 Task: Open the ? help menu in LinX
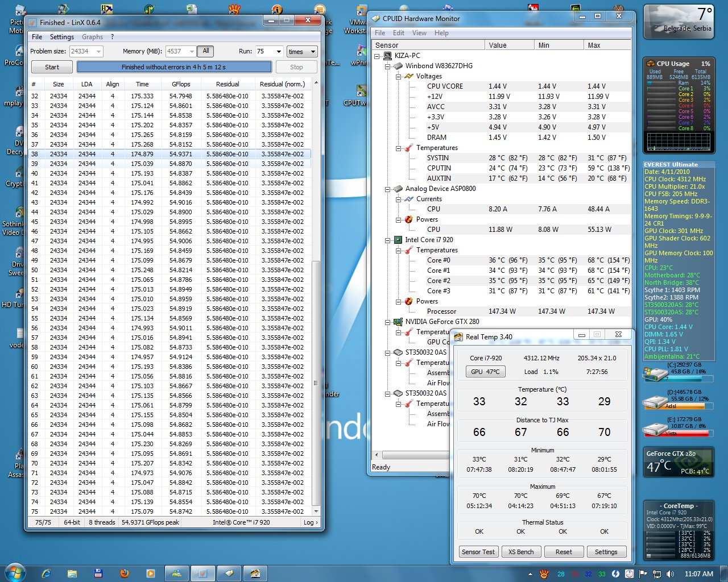pos(112,37)
